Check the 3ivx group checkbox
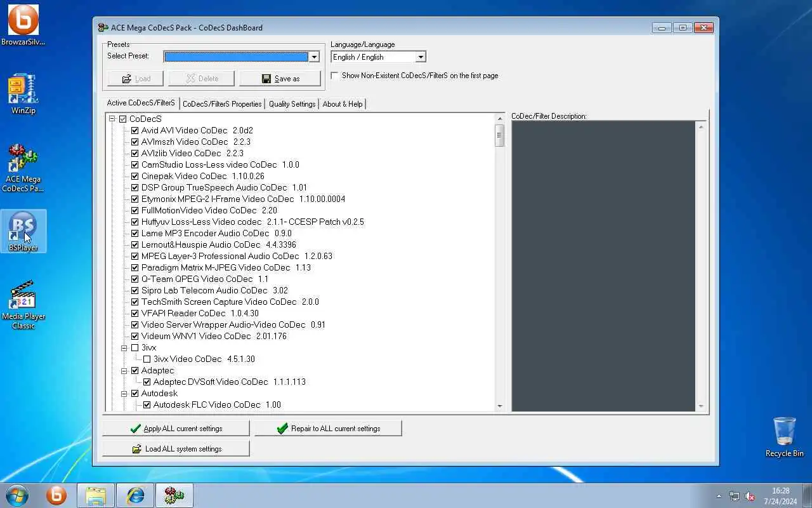Image resolution: width=812 pixels, height=508 pixels. (135, 347)
